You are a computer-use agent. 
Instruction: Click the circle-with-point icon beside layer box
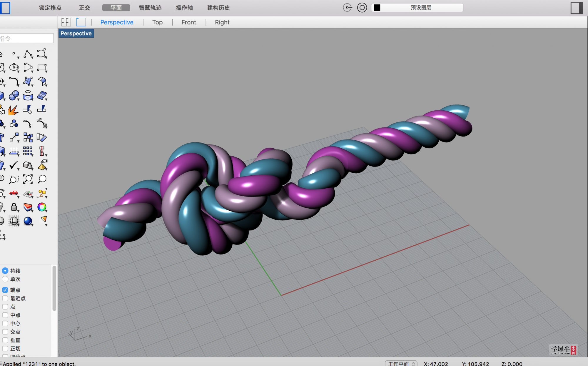pyautogui.click(x=348, y=8)
